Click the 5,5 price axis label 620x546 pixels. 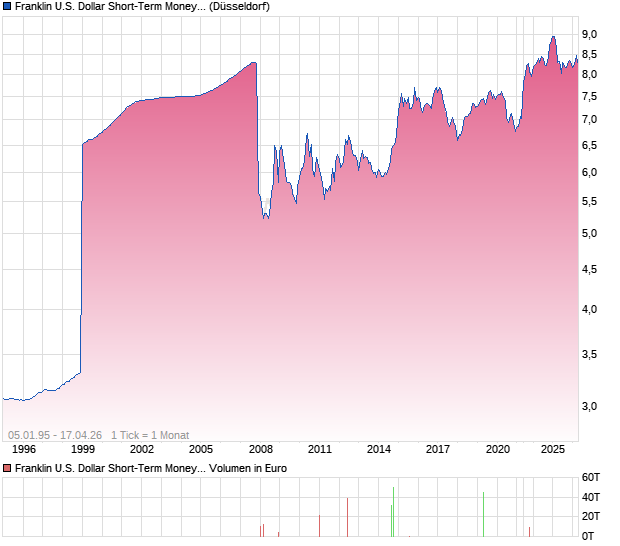tap(589, 201)
